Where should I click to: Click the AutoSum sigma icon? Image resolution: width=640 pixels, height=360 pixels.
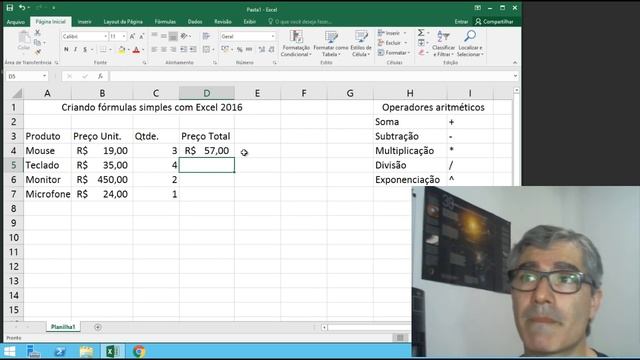coord(421,33)
